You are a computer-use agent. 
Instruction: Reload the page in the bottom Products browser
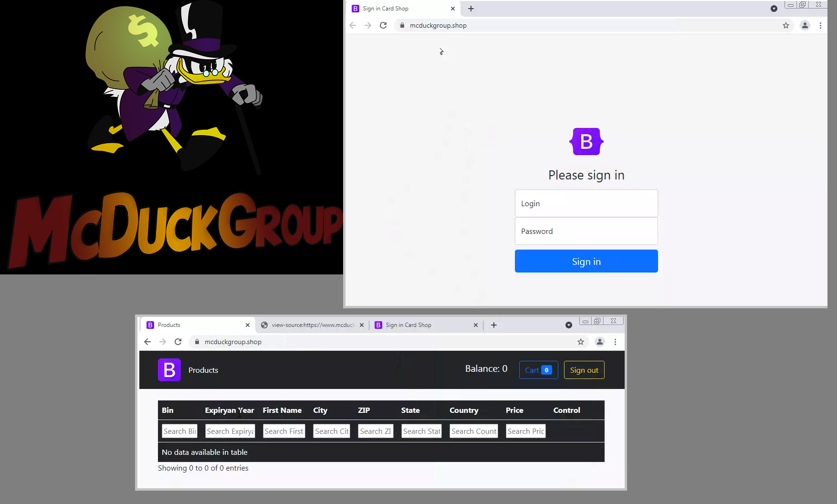178,342
